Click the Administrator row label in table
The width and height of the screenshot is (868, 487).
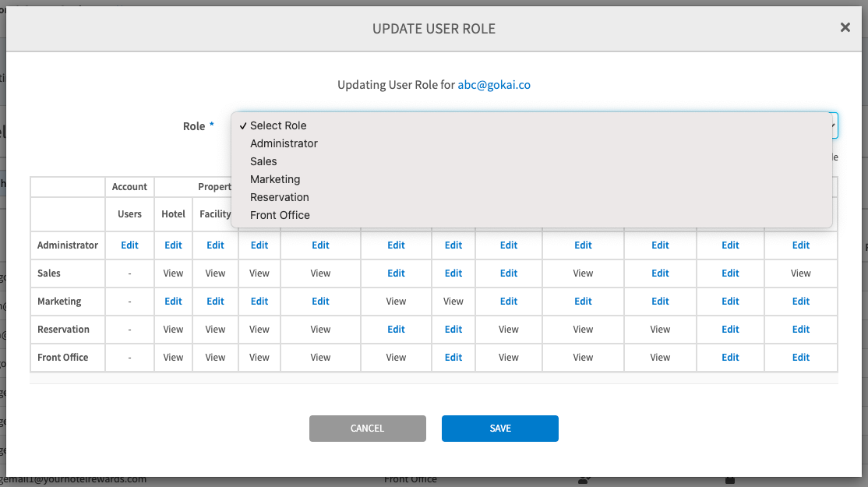68,245
